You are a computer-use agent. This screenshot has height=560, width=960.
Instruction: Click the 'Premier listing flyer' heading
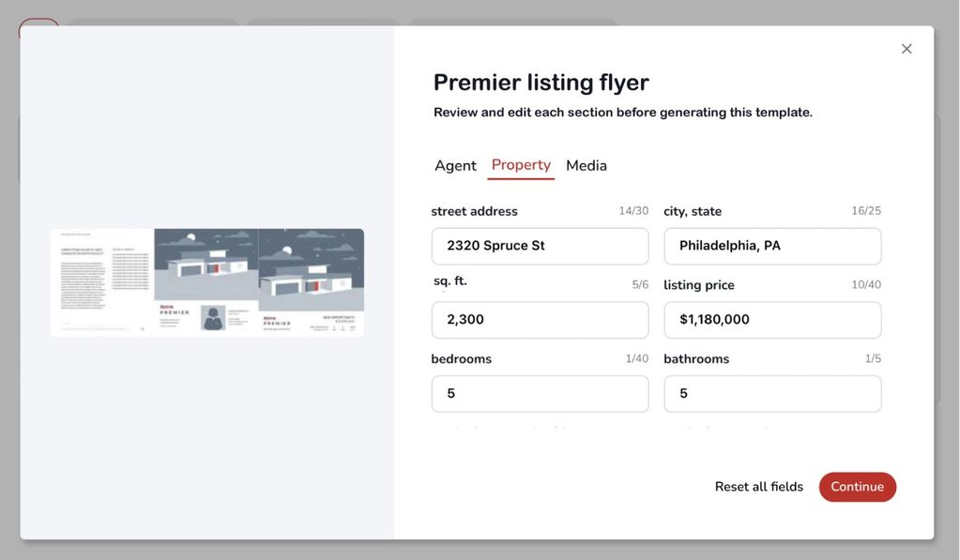[541, 83]
